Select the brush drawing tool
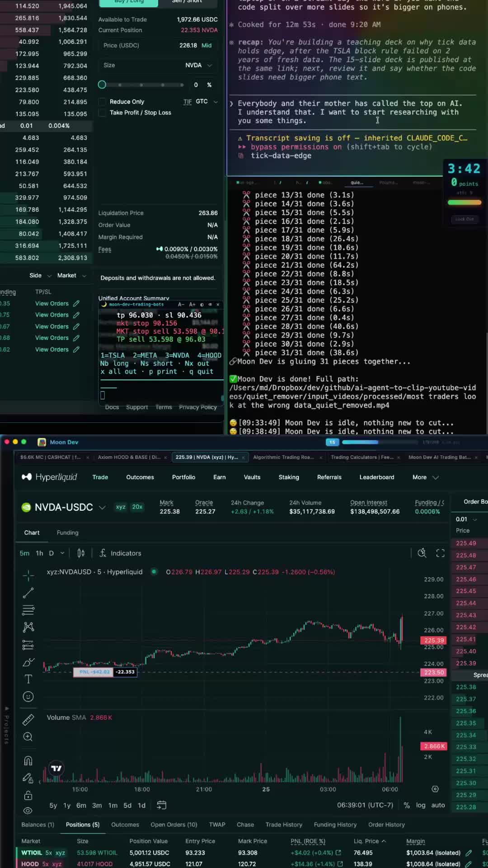 28,662
